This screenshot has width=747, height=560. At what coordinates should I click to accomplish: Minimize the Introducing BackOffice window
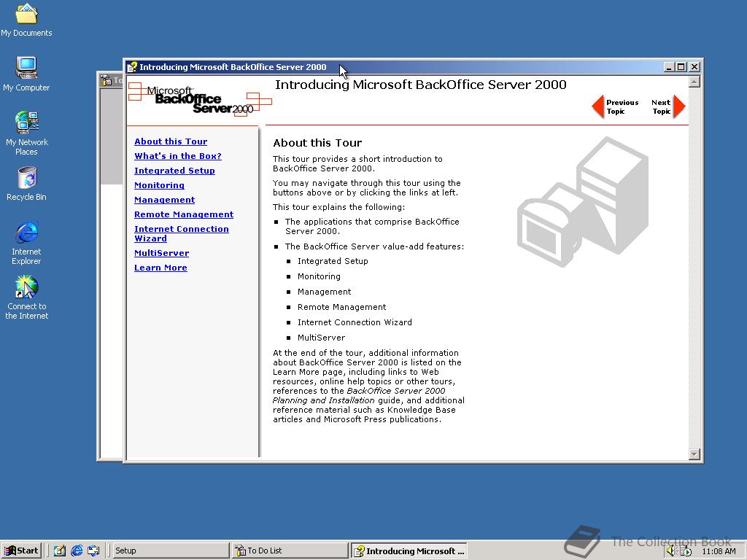pyautogui.click(x=669, y=67)
